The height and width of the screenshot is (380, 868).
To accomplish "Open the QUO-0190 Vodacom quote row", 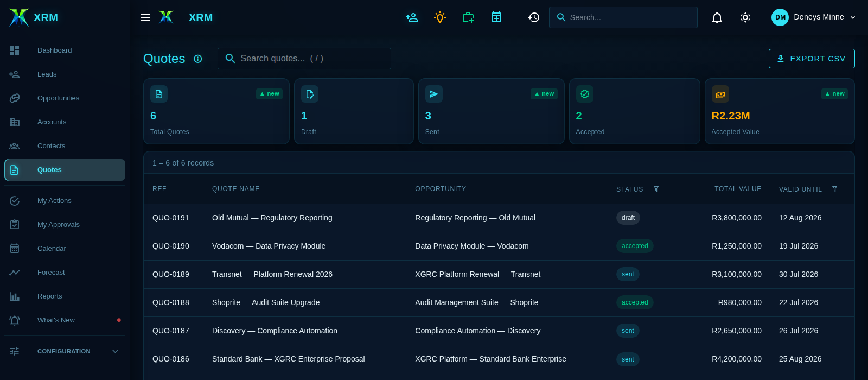I will click(499, 246).
